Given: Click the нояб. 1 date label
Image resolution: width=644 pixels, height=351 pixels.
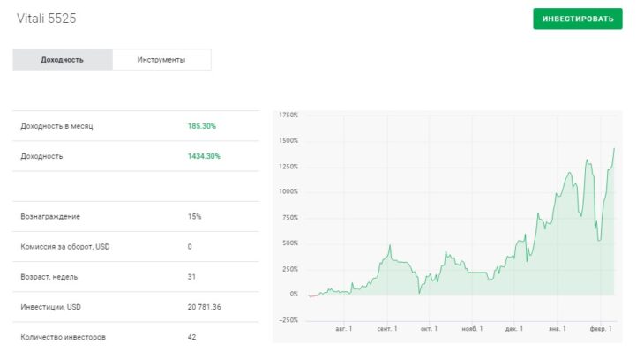Looking at the screenshot, I should (x=472, y=328).
